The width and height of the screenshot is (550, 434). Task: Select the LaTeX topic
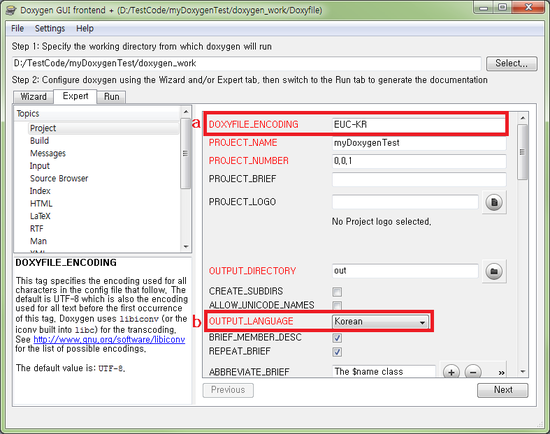40,216
